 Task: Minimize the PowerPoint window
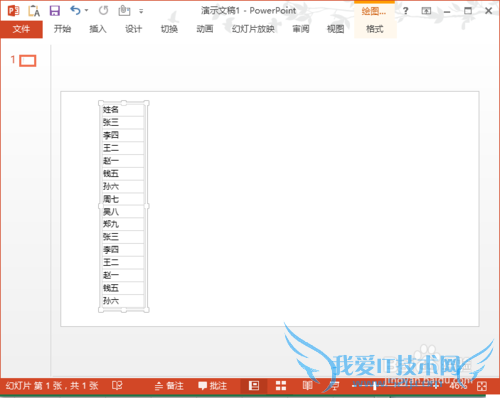click(447, 11)
